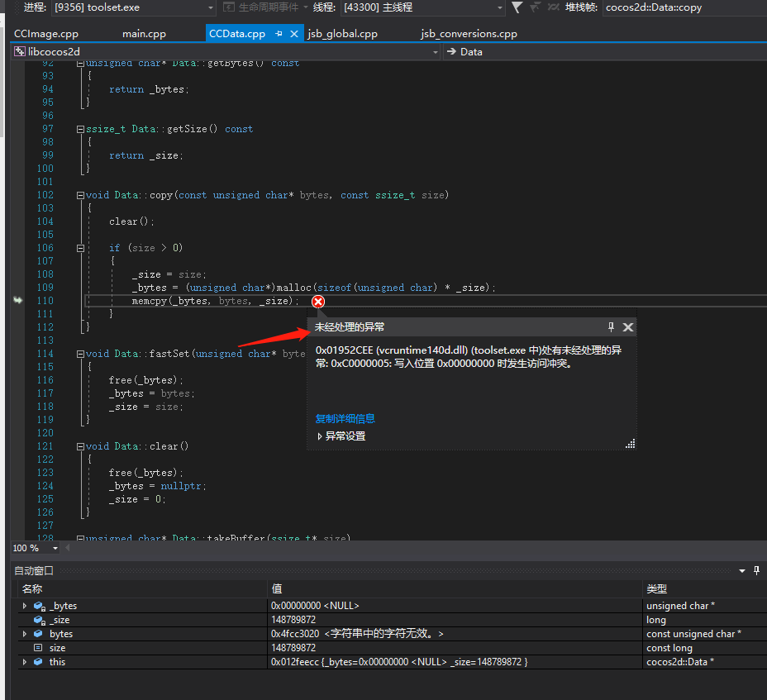Expand the 异常设置 section

point(320,436)
